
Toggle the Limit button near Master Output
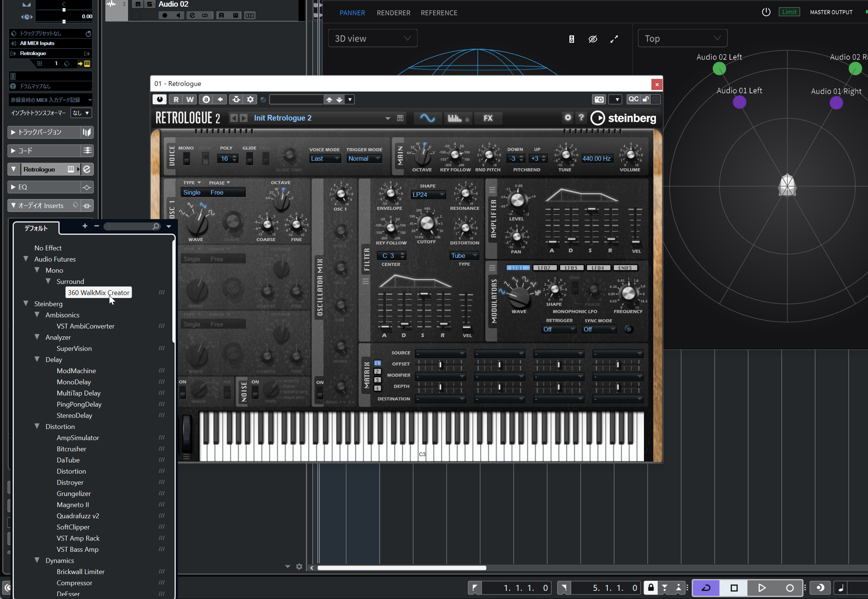789,12
